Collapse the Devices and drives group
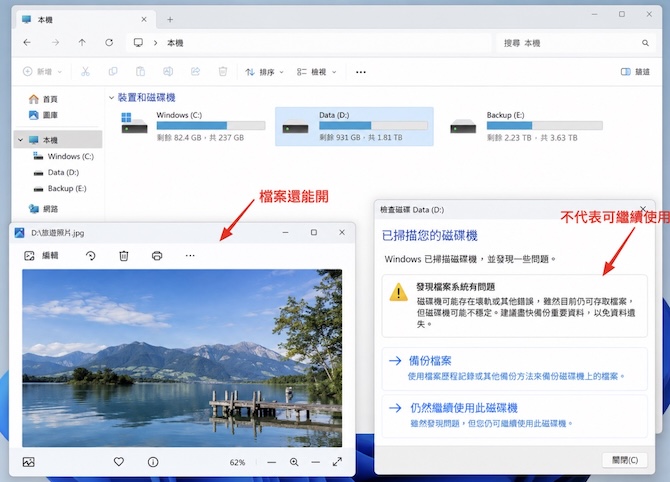Screen dimensions: 670x482 point(111,98)
